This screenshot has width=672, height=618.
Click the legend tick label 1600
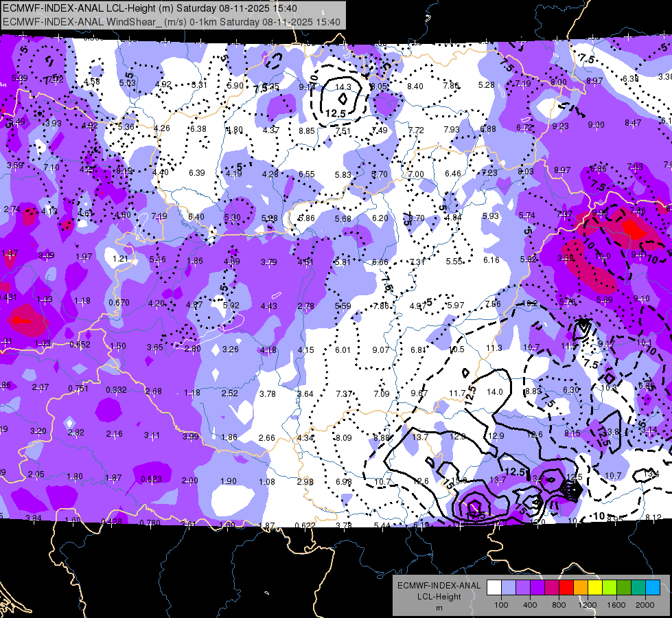pyautogui.click(x=616, y=605)
